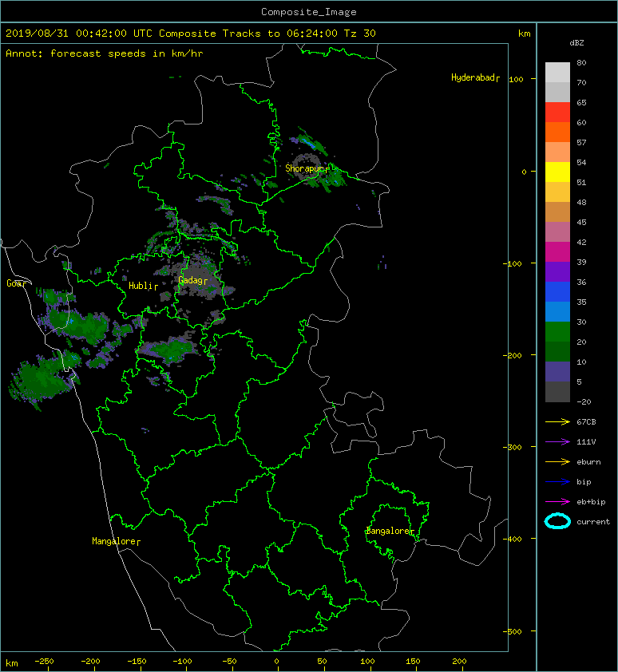The width and height of the screenshot is (618, 672).
Task: Click the 200 mark on the horizontal axis
Action: coord(459,661)
